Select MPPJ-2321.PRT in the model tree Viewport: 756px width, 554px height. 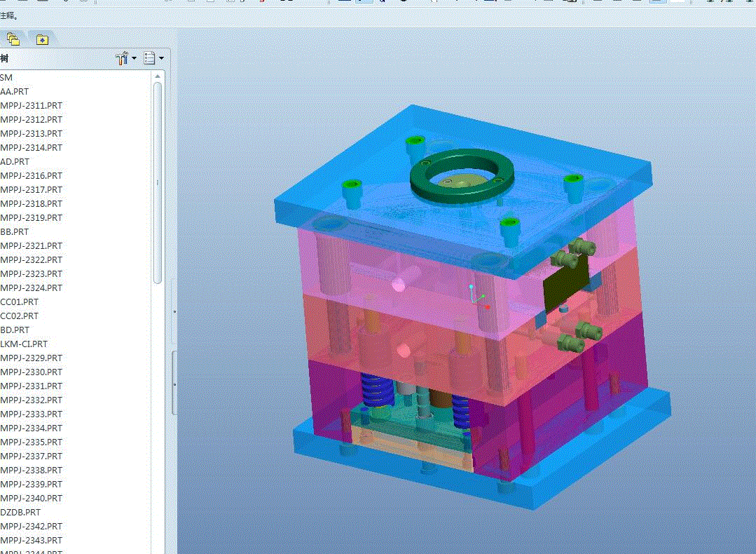(32, 245)
